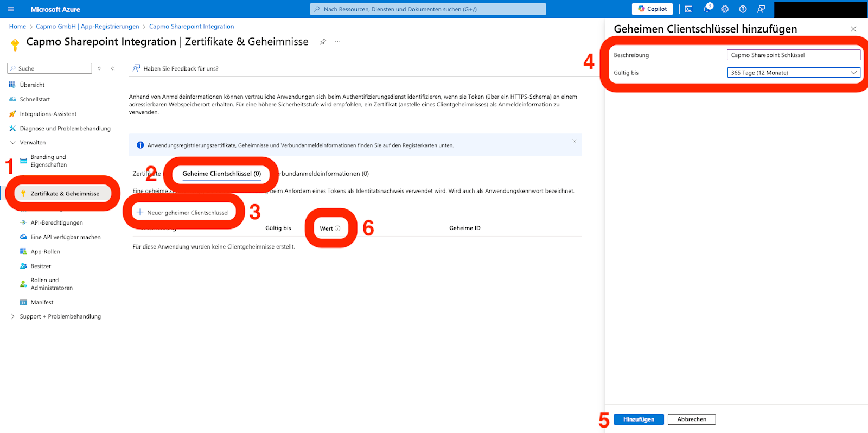Open the notifications bell

[706, 9]
